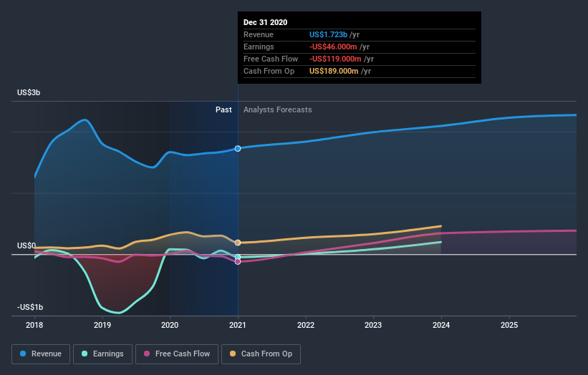Viewport: 588px width, 375px height.
Task: Toggle the Earnings legend series
Action: click(102, 354)
